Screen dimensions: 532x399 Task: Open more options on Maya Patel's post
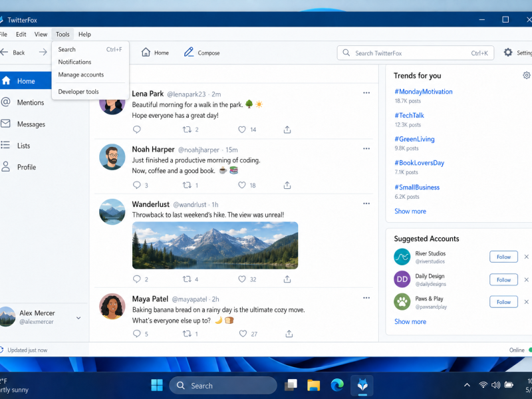366,297
